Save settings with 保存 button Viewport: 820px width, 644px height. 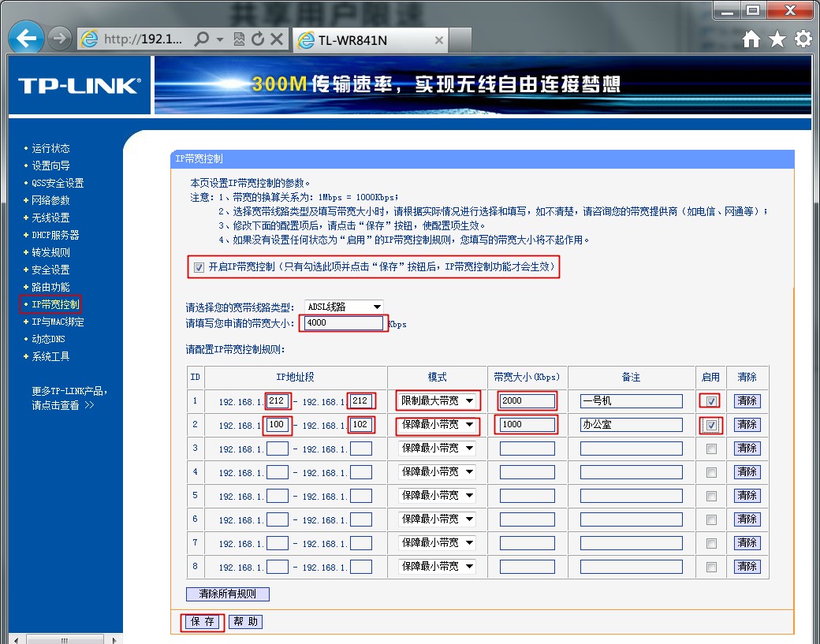point(203,621)
